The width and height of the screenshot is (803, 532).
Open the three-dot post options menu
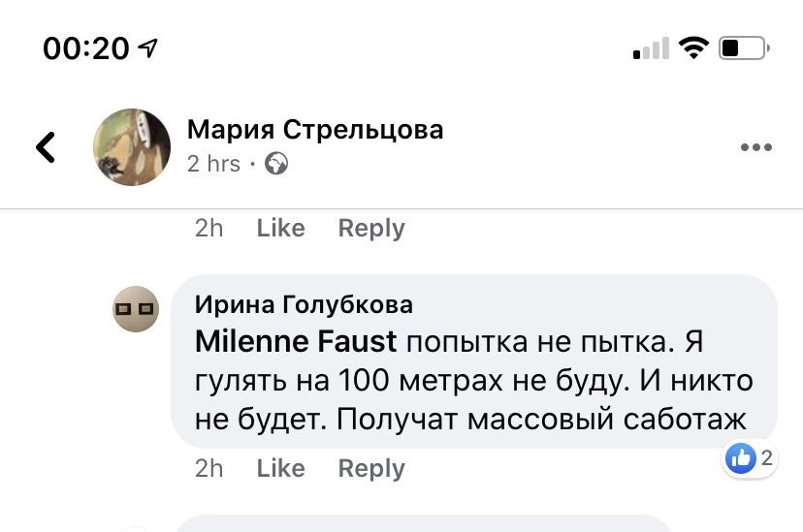coord(755,147)
